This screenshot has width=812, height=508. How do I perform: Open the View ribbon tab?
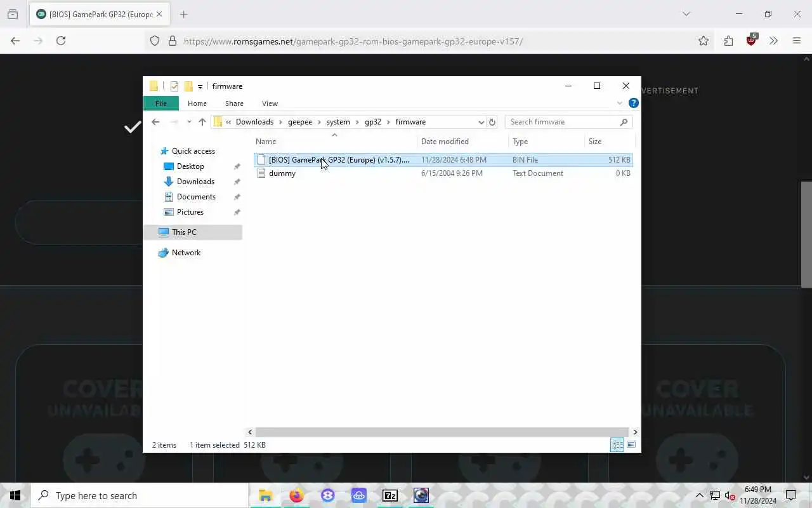pos(270,104)
